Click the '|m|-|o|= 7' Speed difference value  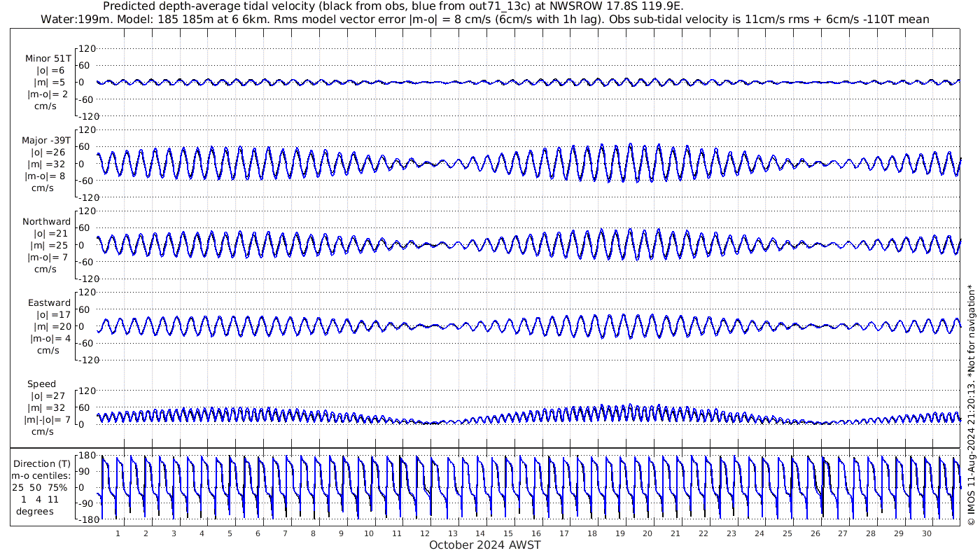coord(48,419)
